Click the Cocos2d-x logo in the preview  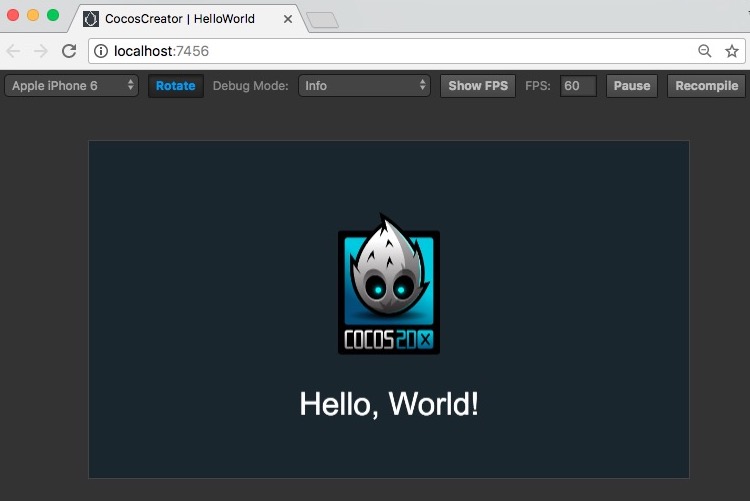389,284
